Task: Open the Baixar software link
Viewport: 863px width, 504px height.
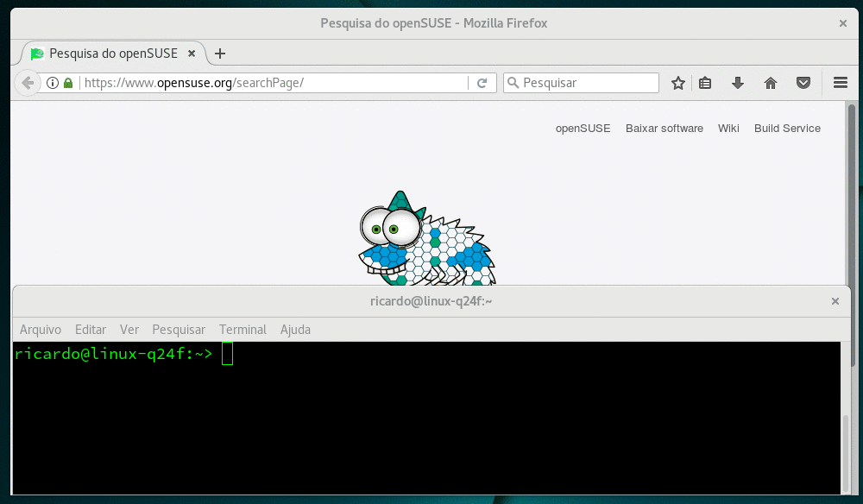Action: tap(665, 129)
